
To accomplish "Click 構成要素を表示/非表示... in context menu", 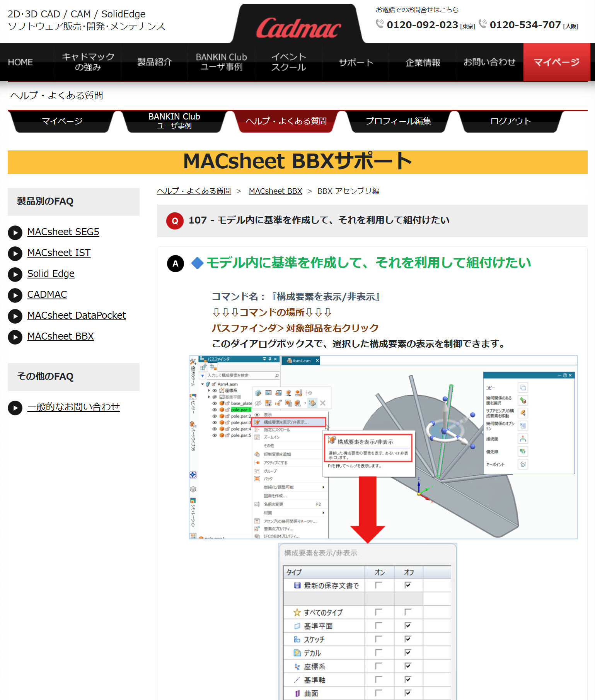I will 289,422.
